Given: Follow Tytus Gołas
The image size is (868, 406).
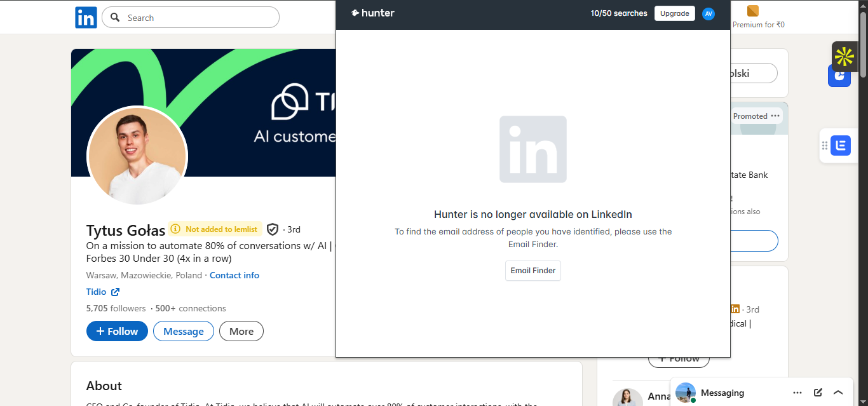Looking at the screenshot, I should pos(117,331).
